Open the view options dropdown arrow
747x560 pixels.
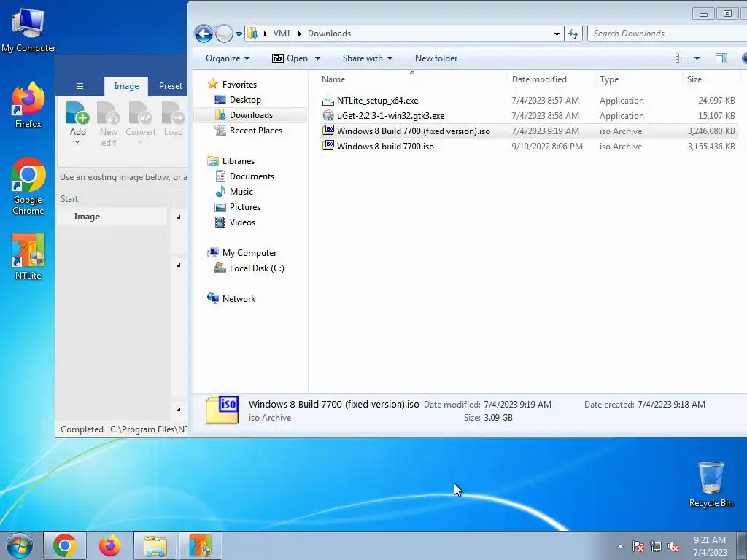[x=697, y=58]
